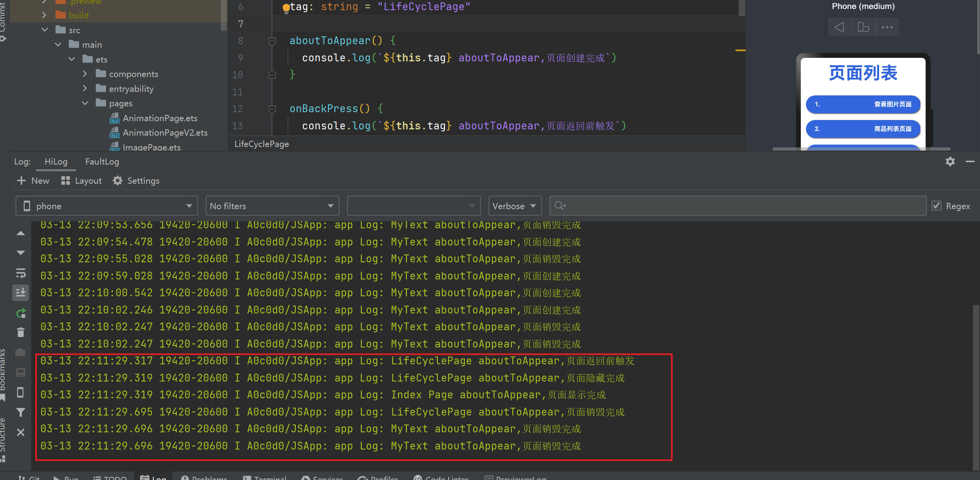Click the New log button
This screenshot has height=480, width=980.
pos(33,181)
